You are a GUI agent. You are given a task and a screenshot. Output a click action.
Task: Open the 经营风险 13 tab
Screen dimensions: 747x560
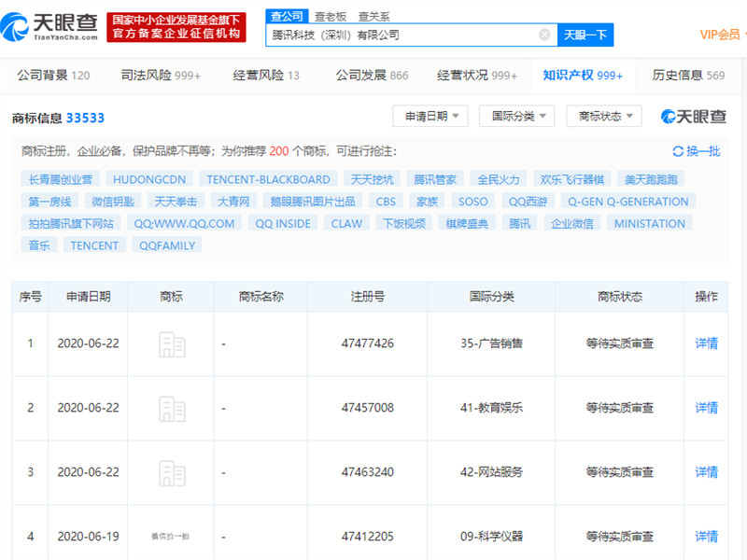click(x=266, y=76)
